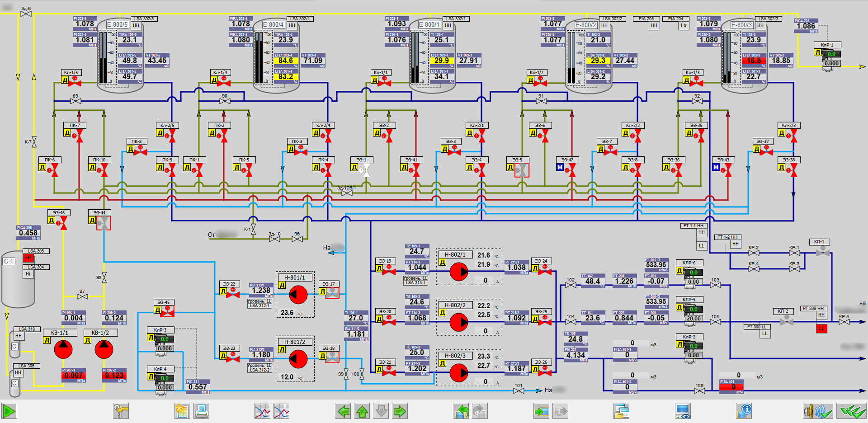Open the cascading windows folder icon
This screenshot has width=868, height=423.
(622, 411)
